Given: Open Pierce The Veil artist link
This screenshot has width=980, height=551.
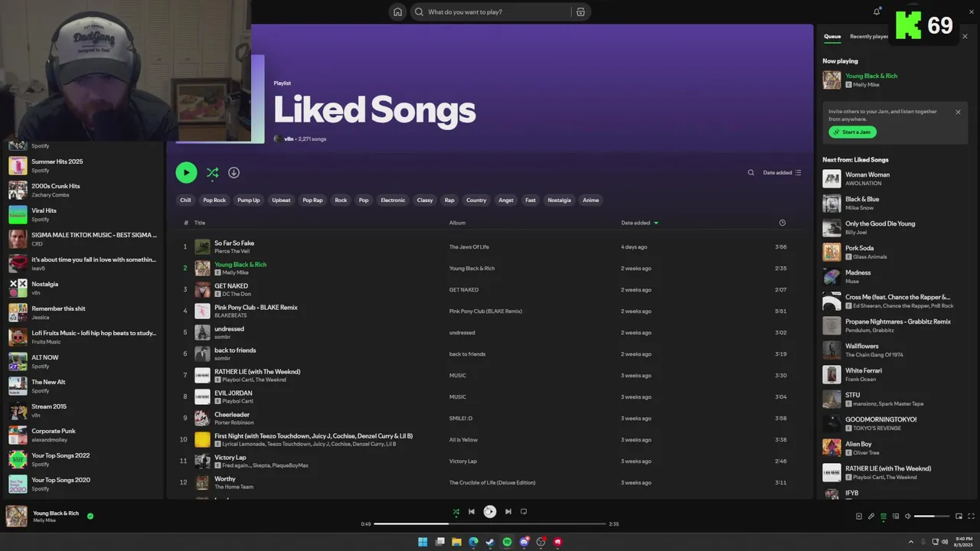Looking at the screenshot, I should pos(232,251).
